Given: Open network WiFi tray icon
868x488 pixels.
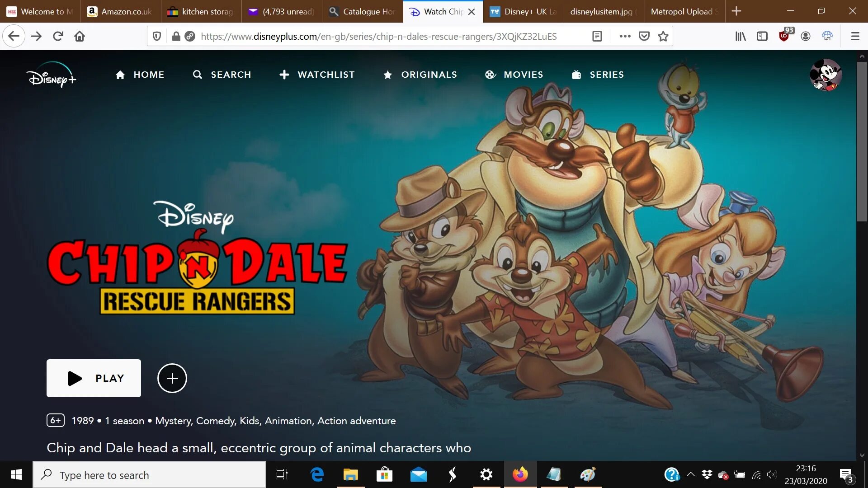Looking at the screenshot, I should pos(756,474).
